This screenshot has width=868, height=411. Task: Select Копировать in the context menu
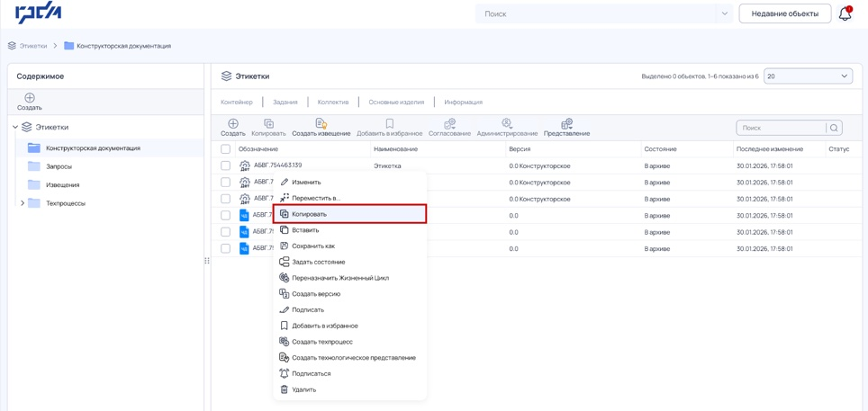[350, 213]
